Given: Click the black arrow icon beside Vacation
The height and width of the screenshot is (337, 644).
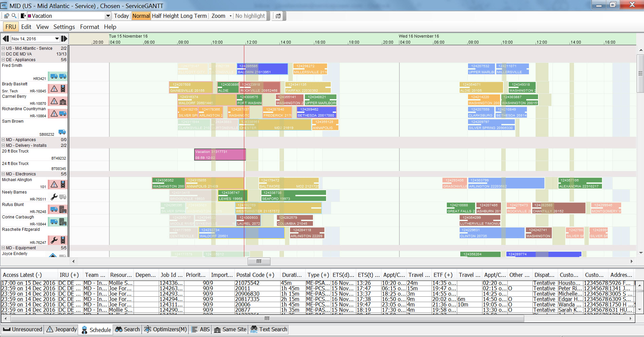Looking at the screenshot, I should pos(23,16).
